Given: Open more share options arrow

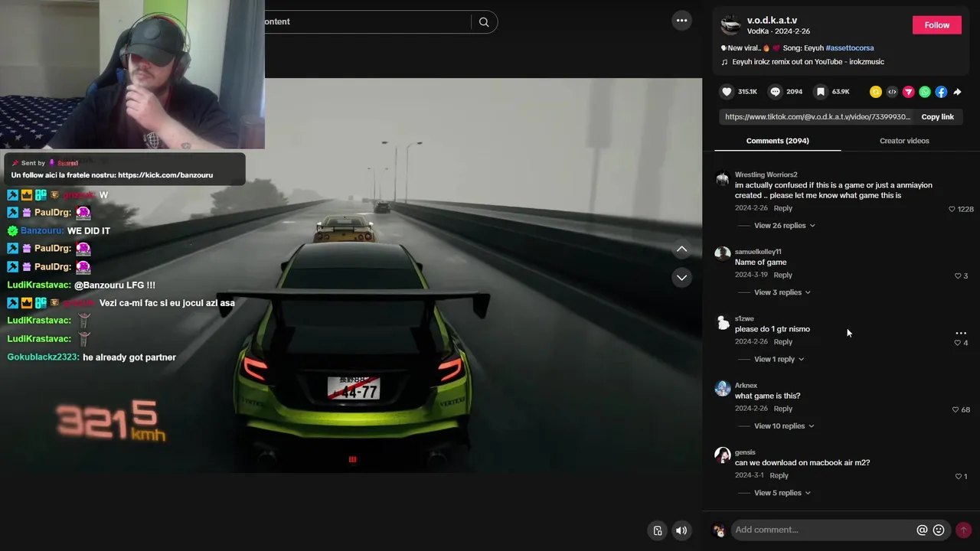Looking at the screenshot, I should click(957, 92).
